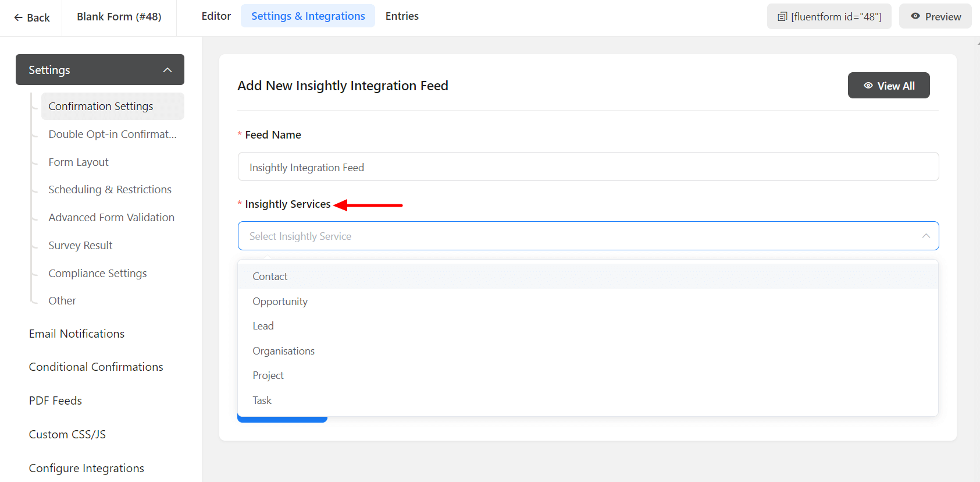The width and height of the screenshot is (980, 482).
Task: Select Contact from the service list
Action: tap(270, 277)
